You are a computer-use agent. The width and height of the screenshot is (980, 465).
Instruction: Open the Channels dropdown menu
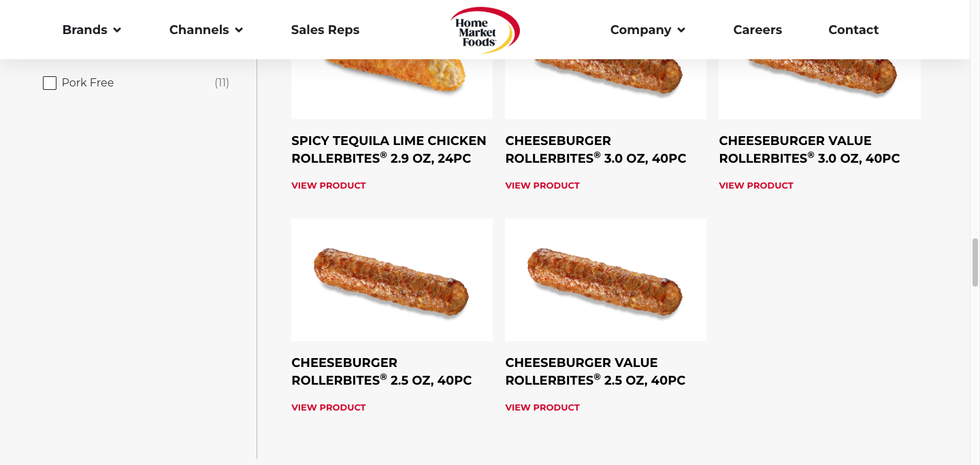pos(206,30)
